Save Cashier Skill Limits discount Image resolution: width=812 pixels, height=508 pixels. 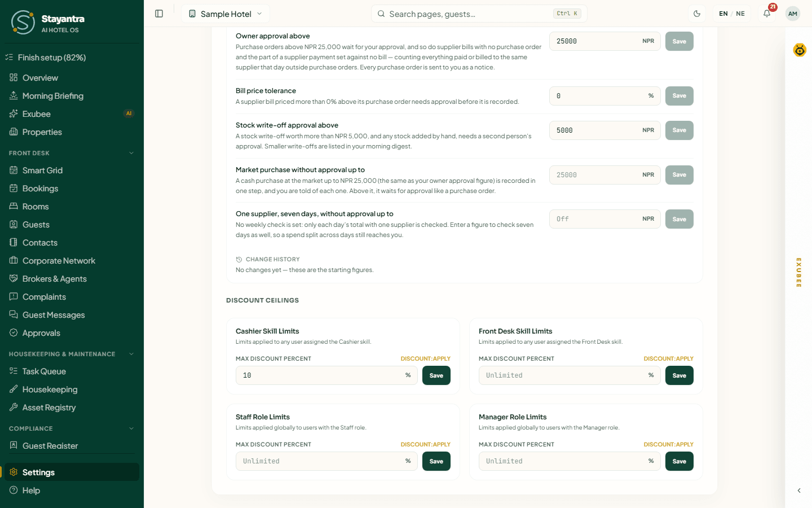coord(436,375)
